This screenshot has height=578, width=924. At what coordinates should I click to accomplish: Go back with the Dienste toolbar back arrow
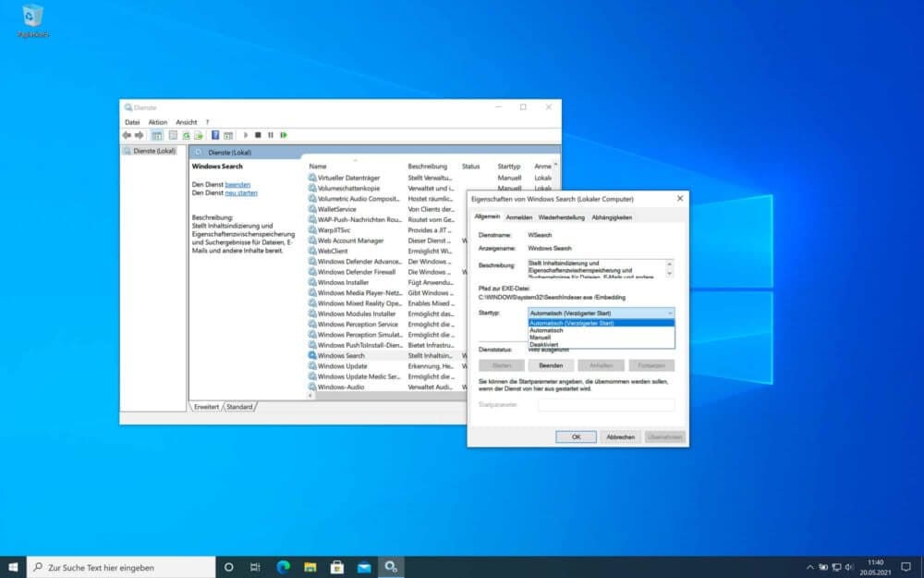pyautogui.click(x=126, y=135)
